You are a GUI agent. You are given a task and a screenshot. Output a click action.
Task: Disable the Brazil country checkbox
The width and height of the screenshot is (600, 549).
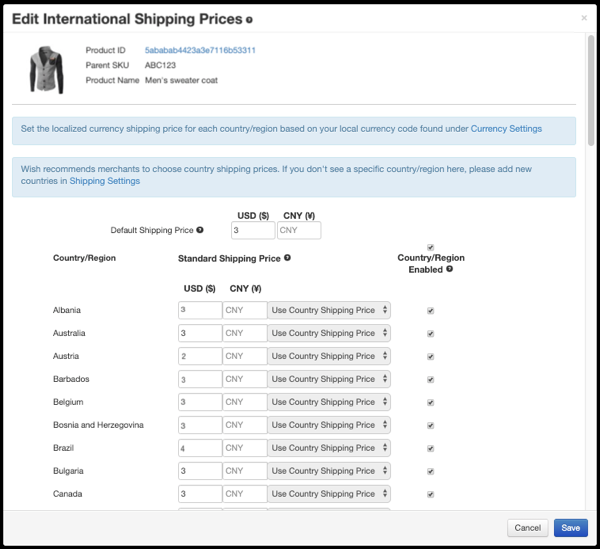coord(431,449)
